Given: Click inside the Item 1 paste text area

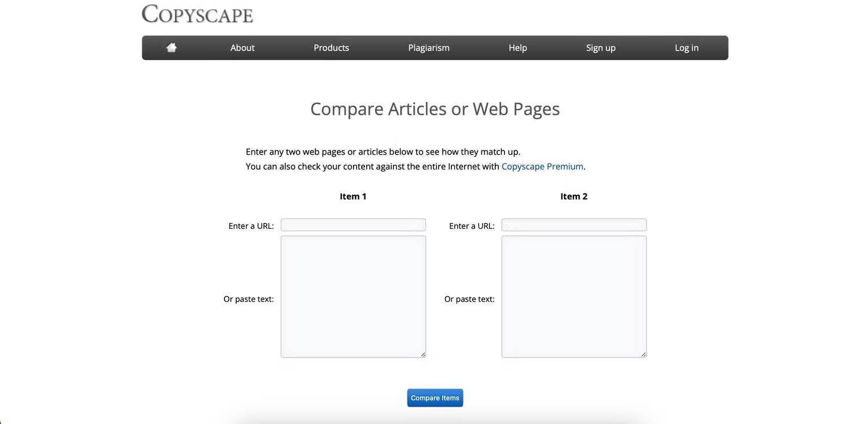Looking at the screenshot, I should 353,297.
